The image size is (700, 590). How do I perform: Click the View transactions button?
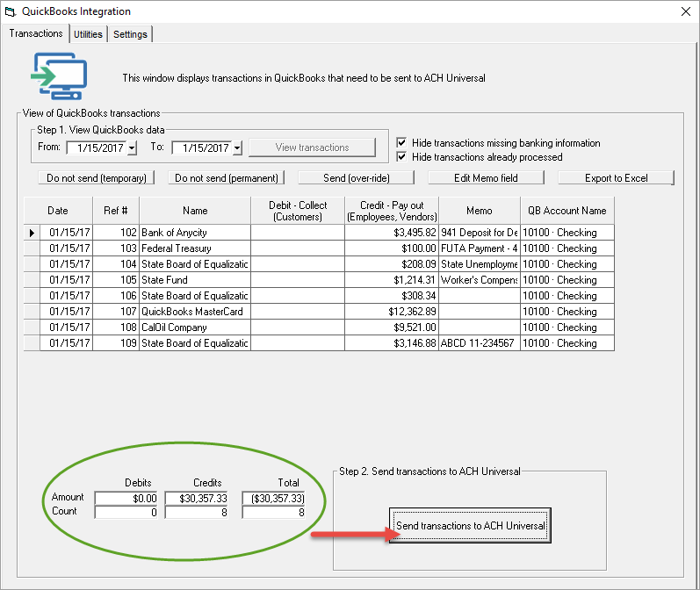point(312,147)
